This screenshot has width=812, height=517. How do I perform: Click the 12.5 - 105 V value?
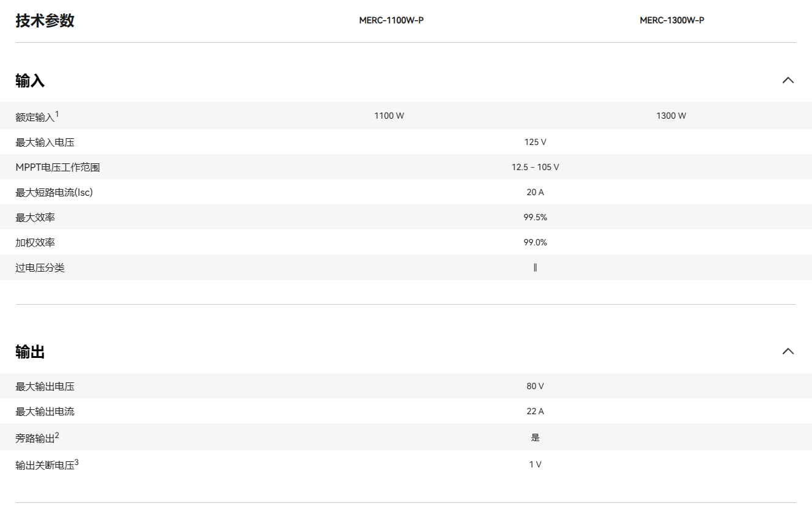[x=535, y=167]
